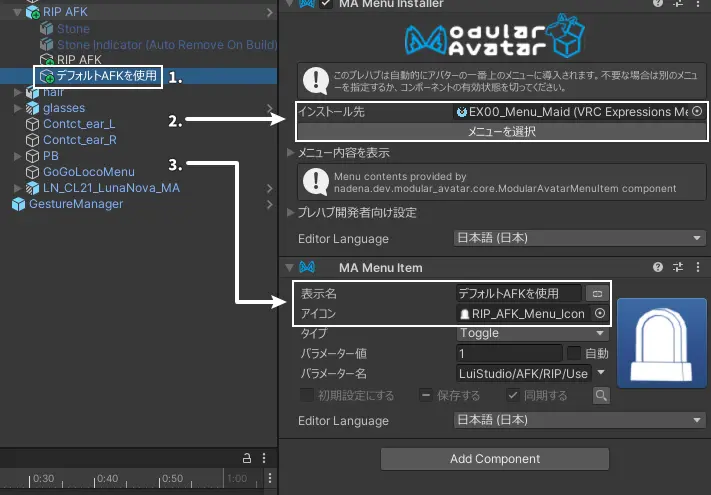Open Editor Language dropdown in Menu Installer
This screenshot has height=495, width=711.
(580, 238)
